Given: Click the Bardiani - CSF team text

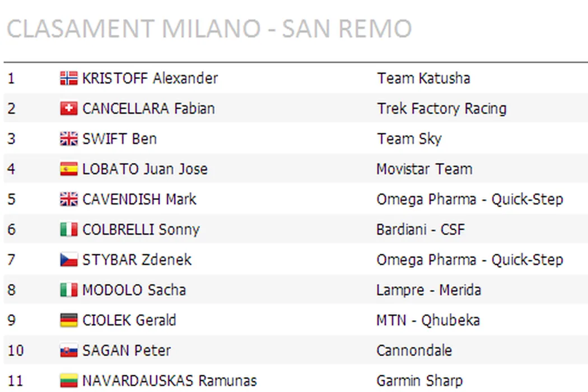Looking at the screenshot, I should coord(420,230).
